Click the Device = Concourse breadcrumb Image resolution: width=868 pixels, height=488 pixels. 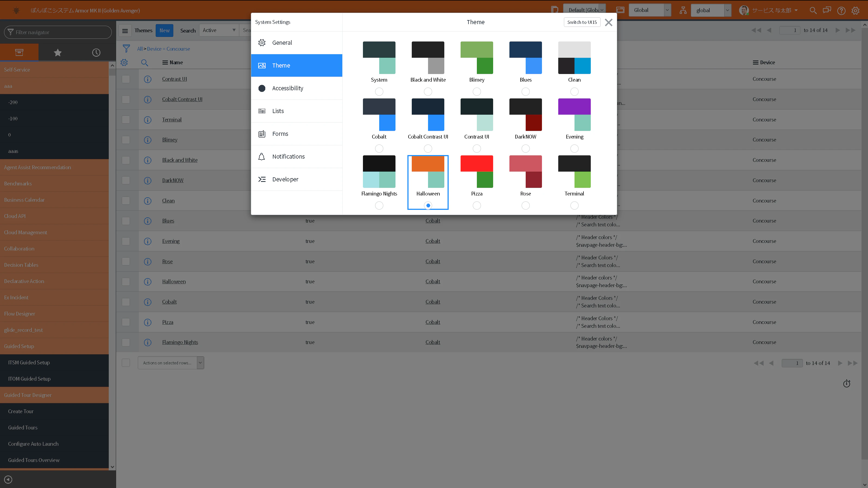pos(168,49)
